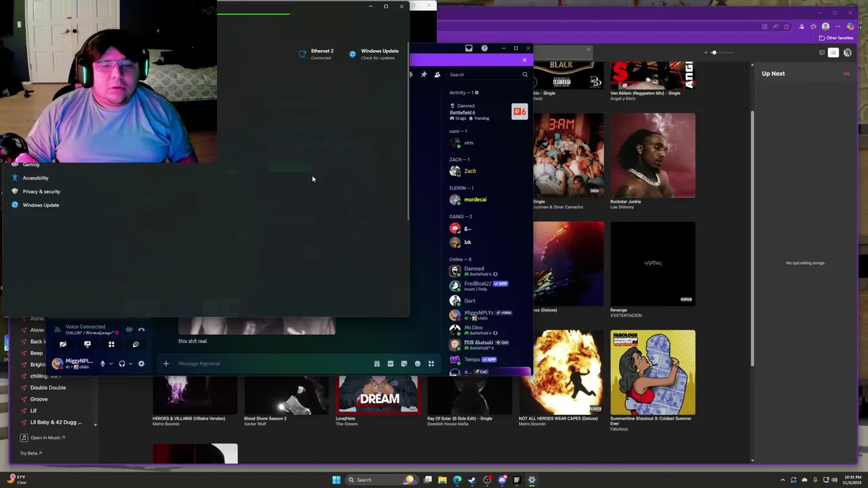The height and width of the screenshot is (488, 868).
Task: Expand Discord microphone input options
Action: coord(111,363)
